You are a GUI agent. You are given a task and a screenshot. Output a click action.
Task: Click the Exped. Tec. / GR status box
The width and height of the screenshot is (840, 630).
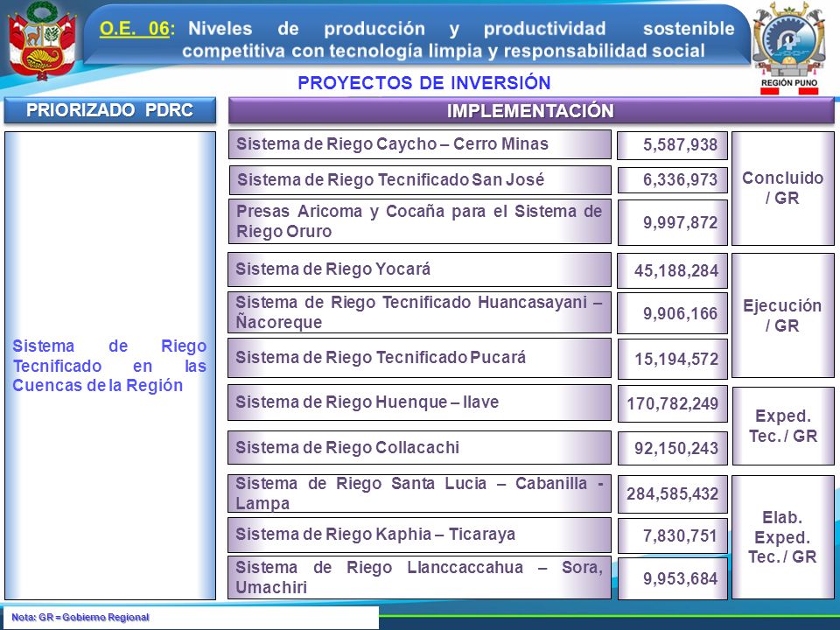click(782, 426)
